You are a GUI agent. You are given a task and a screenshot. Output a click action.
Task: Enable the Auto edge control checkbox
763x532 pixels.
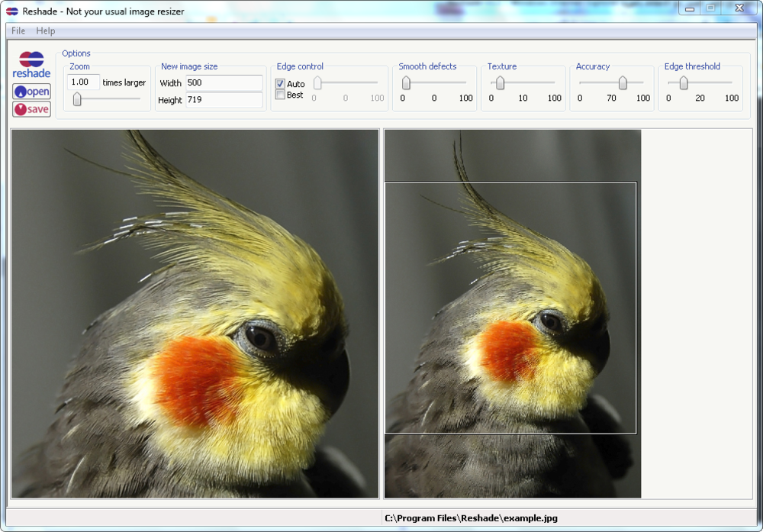tap(280, 84)
